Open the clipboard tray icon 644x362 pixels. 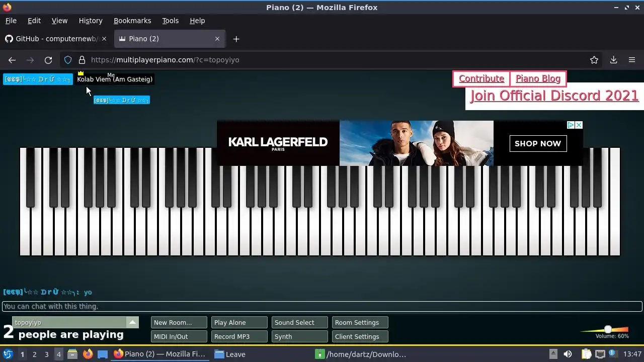586,354
